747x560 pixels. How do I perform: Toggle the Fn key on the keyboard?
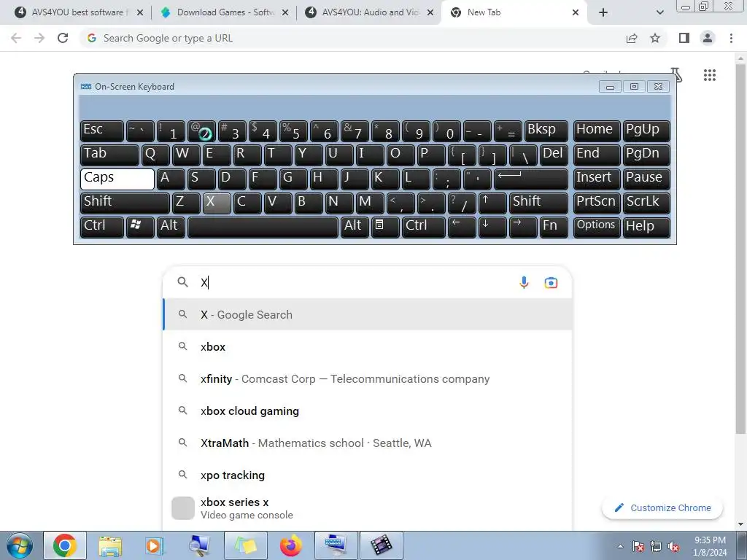(554, 227)
